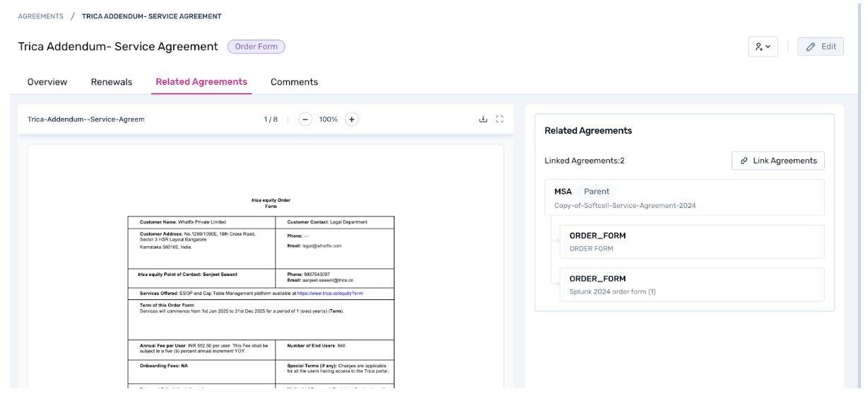The height and width of the screenshot is (399, 868).
Task: Click the trica equity URL in the document
Action: (330, 293)
